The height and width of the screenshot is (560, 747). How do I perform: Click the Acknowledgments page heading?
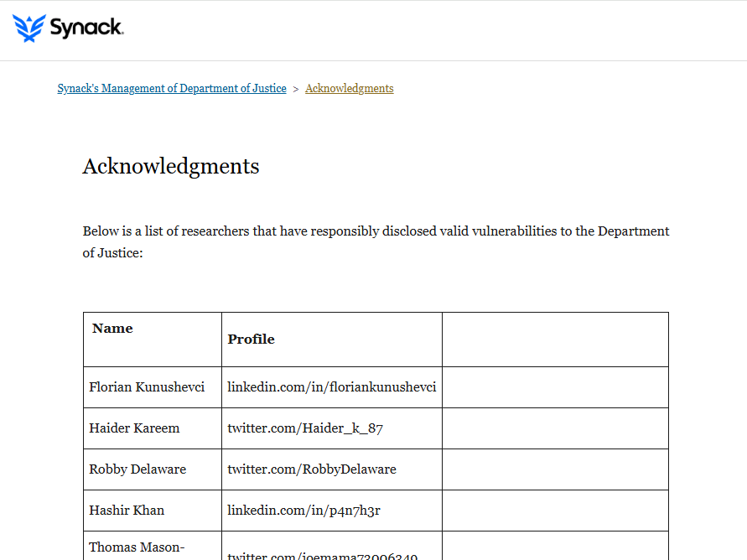pos(171,166)
